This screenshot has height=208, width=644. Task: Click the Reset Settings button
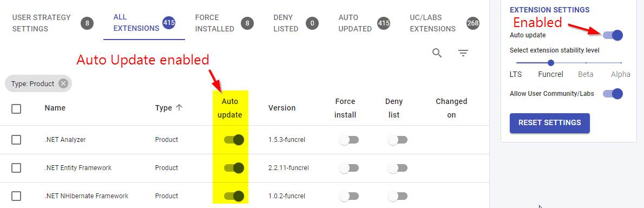[549, 123]
